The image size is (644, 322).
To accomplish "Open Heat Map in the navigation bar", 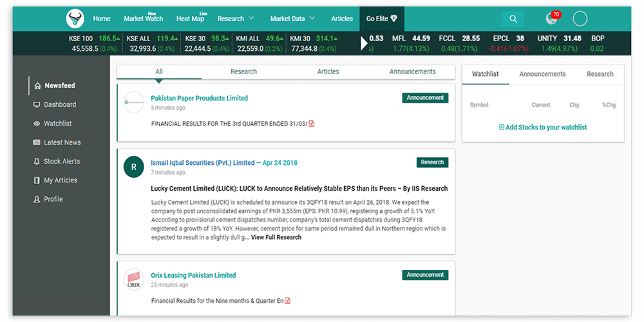I will [x=190, y=19].
